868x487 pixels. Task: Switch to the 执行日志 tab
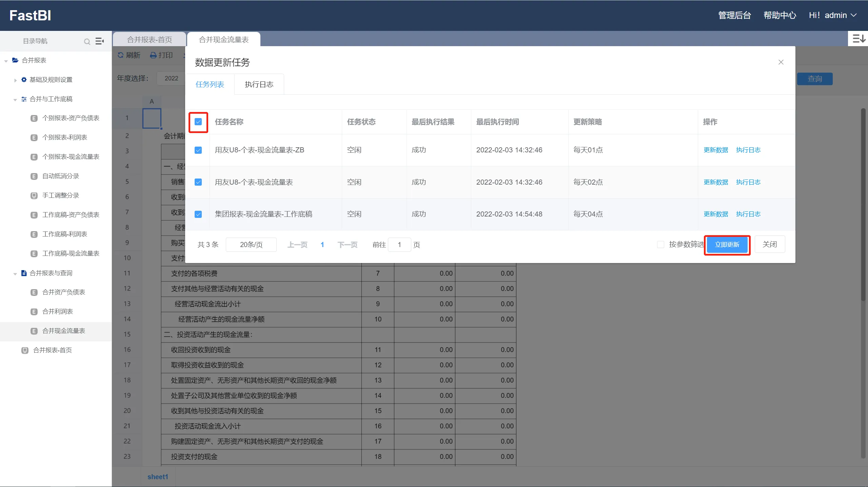(259, 84)
